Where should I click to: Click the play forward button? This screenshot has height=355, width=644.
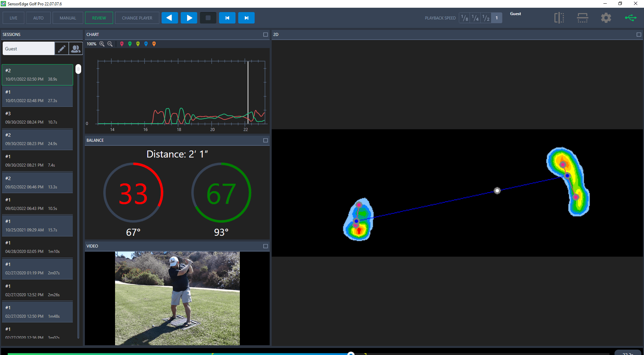[189, 18]
